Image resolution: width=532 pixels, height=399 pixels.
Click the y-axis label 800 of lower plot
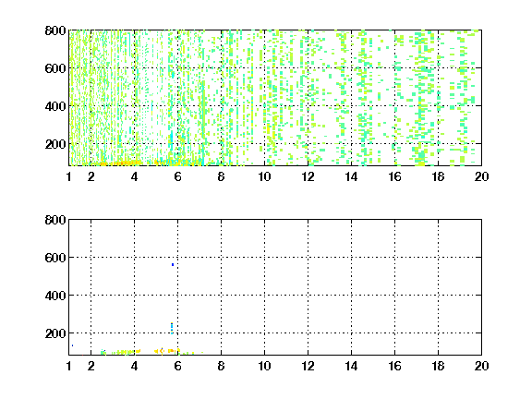pos(55,220)
